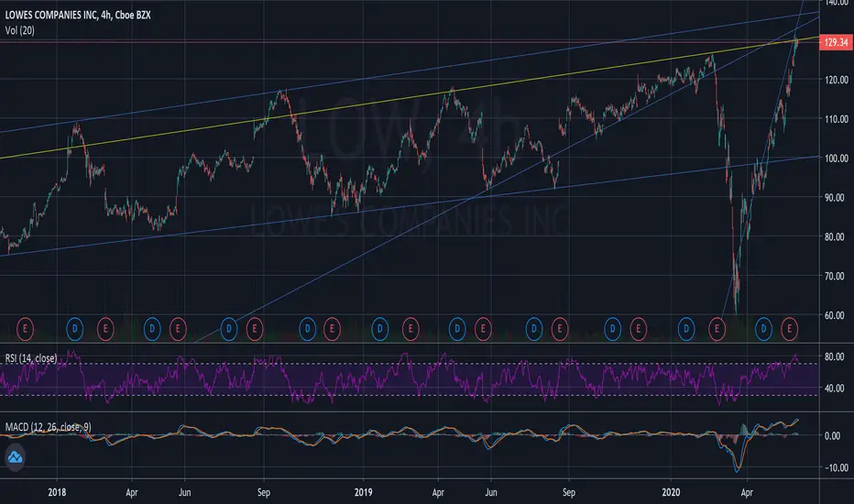This screenshot has height=504, width=854.
Task: Click the 2019 label on time axis
Action: pos(363,492)
